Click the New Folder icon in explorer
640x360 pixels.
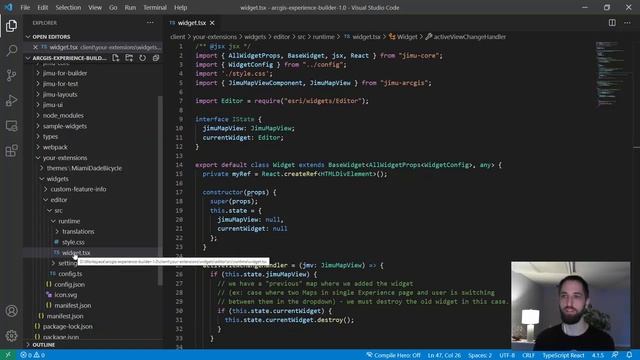pyautogui.click(x=129, y=58)
